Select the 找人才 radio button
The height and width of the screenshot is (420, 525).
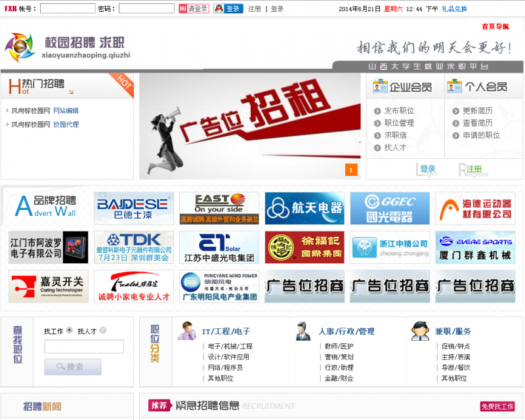(103, 331)
